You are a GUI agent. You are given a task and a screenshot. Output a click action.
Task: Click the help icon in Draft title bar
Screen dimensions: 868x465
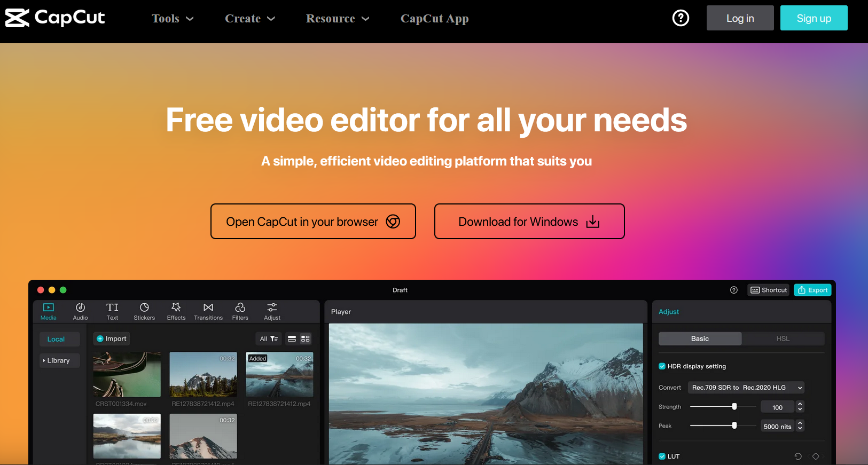[x=734, y=290]
